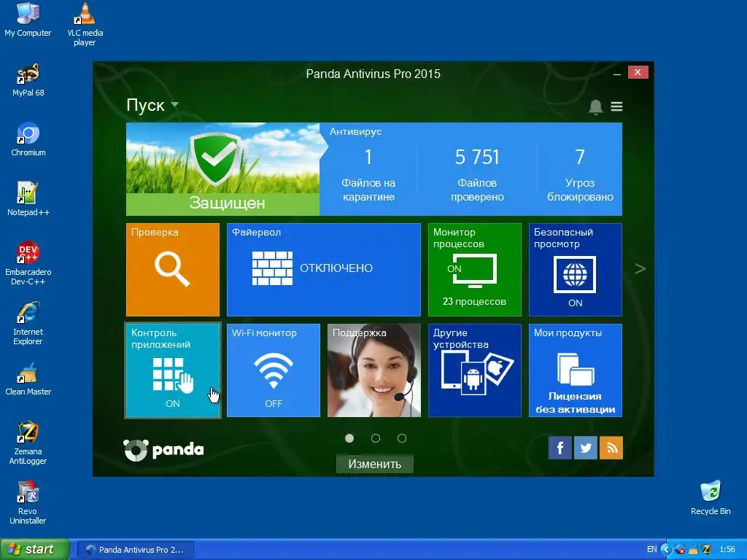Select the second page indicator dot

pos(376,438)
